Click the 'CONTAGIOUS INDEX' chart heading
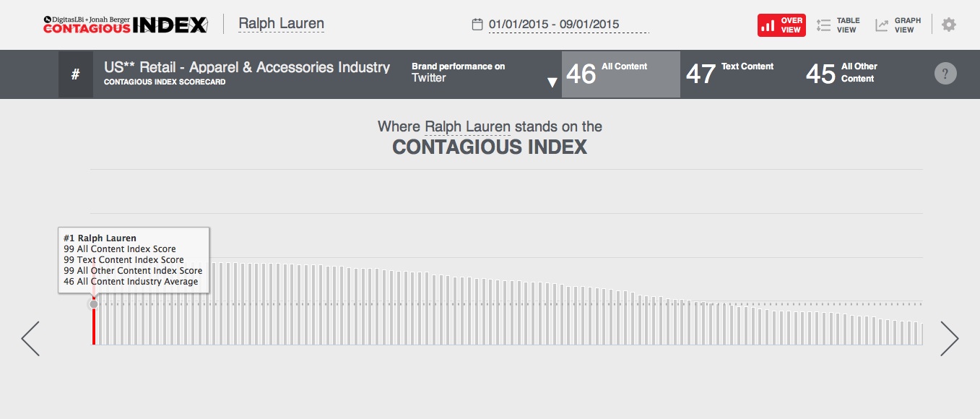The width and height of the screenshot is (980, 419). tap(490, 147)
